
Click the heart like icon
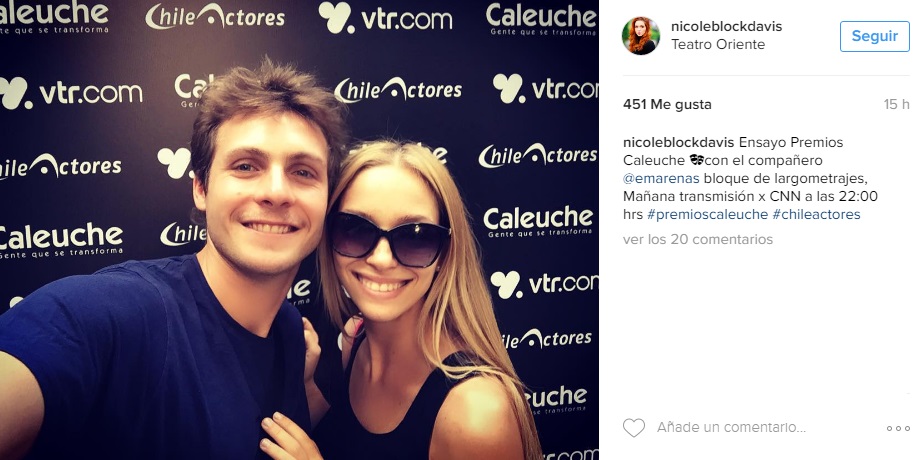633,428
